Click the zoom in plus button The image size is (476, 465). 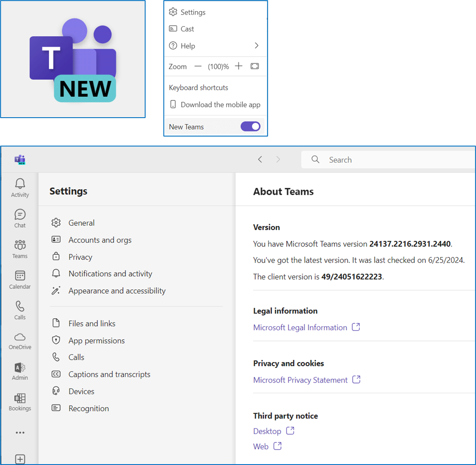(239, 66)
